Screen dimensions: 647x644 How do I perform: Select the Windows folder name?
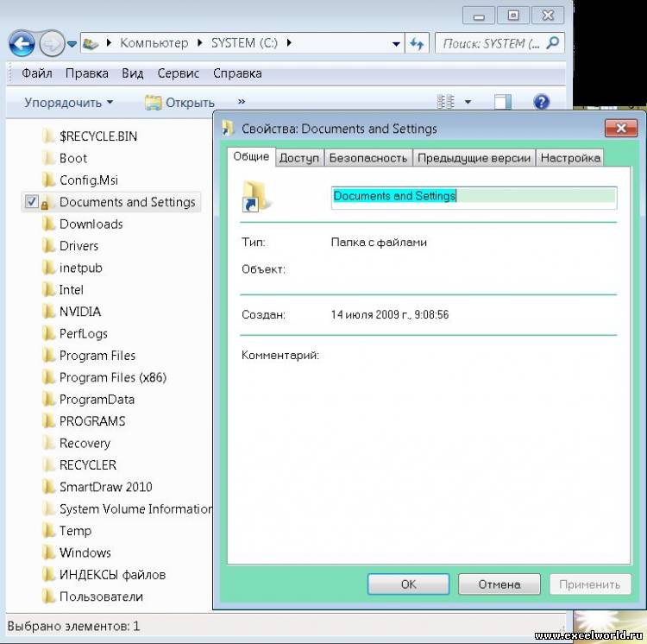point(85,552)
